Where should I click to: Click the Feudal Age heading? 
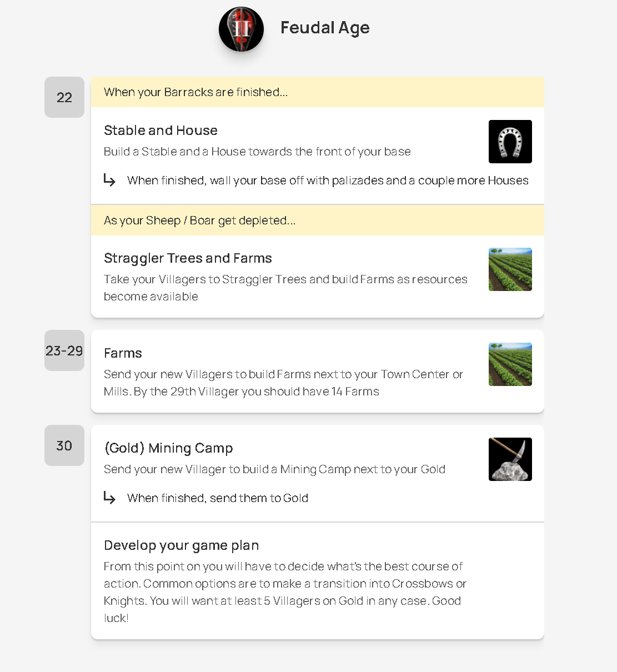tap(325, 28)
